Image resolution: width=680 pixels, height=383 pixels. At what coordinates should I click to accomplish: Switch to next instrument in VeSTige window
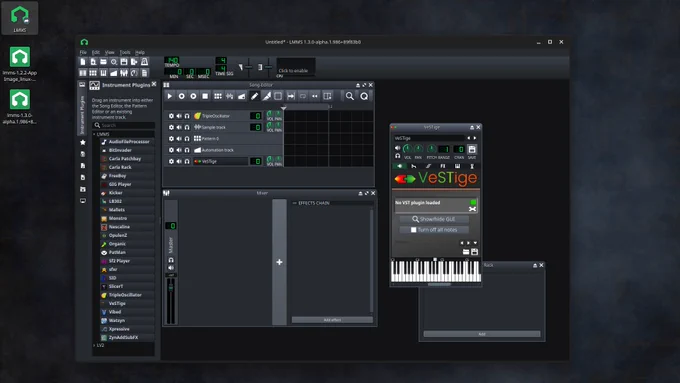tap(475, 138)
